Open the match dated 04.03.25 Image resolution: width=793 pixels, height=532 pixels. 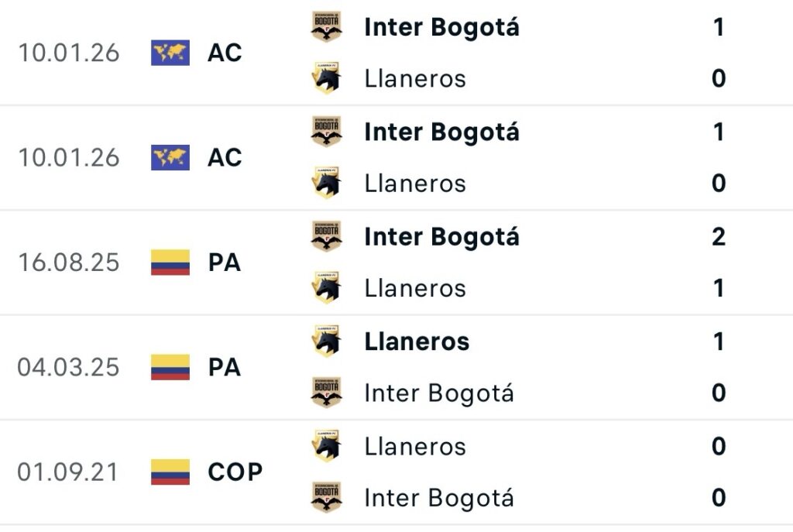[x=68, y=367]
